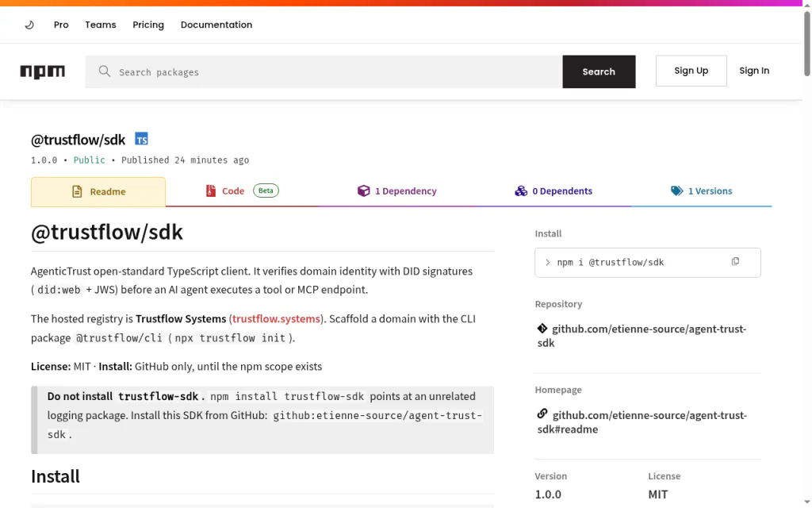
Task: Click the large @trustflow/sdk readme heading
Action: [x=107, y=232]
